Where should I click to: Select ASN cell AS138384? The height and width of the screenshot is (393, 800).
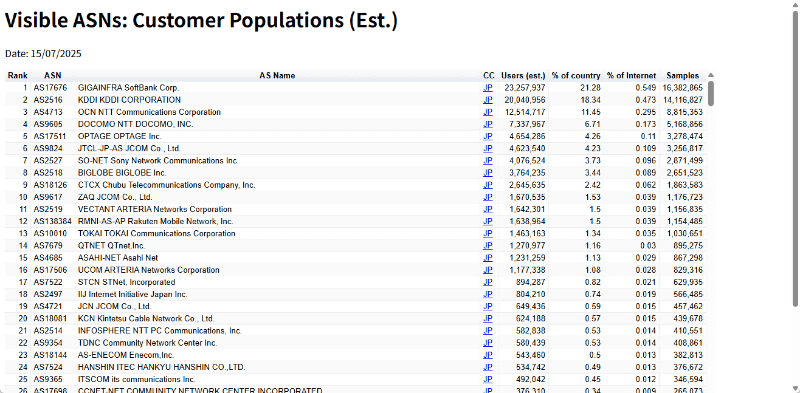[53, 222]
